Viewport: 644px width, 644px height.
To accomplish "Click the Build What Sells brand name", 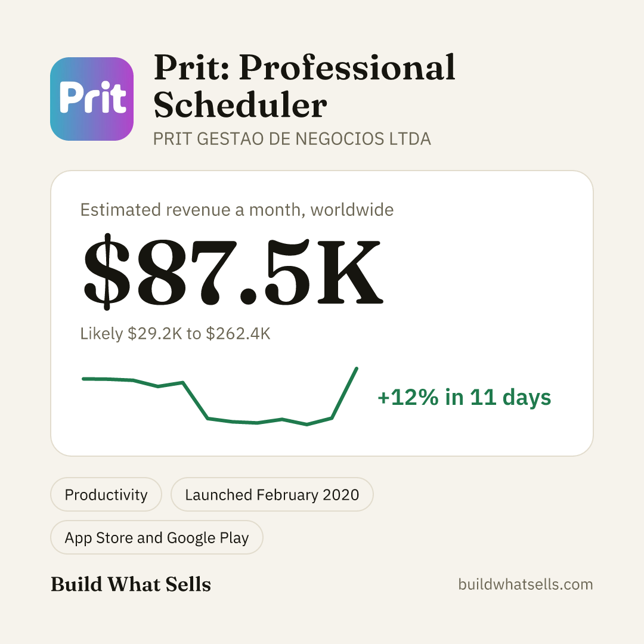I will point(131,584).
